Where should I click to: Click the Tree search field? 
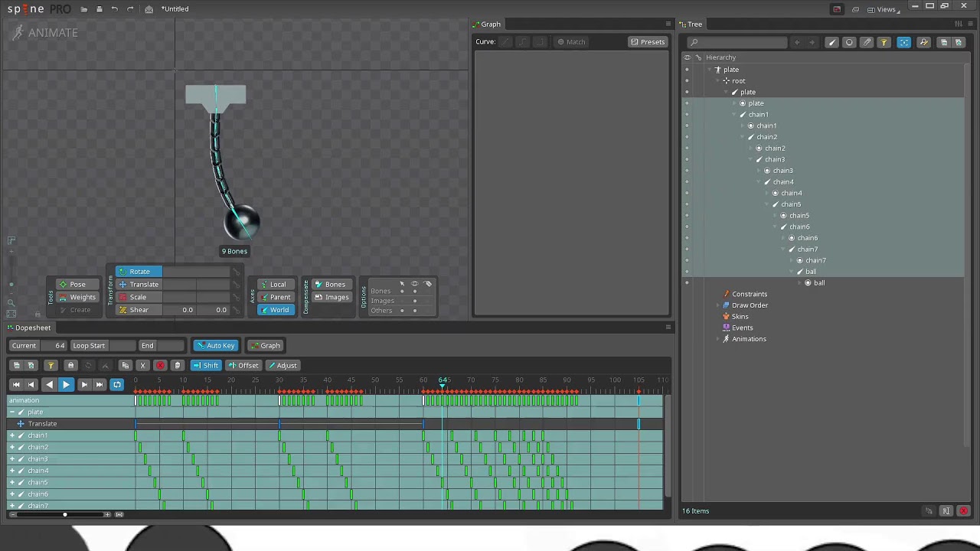point(737,43)
